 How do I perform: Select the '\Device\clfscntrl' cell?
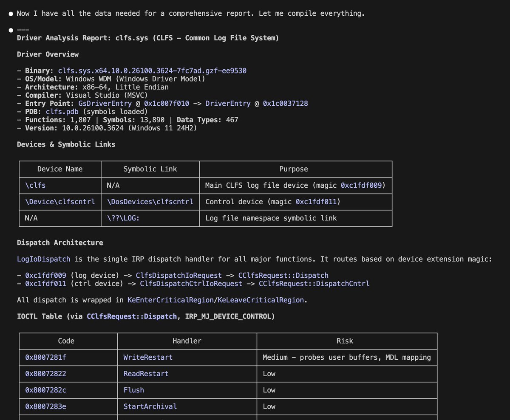(x=60, y=202)
